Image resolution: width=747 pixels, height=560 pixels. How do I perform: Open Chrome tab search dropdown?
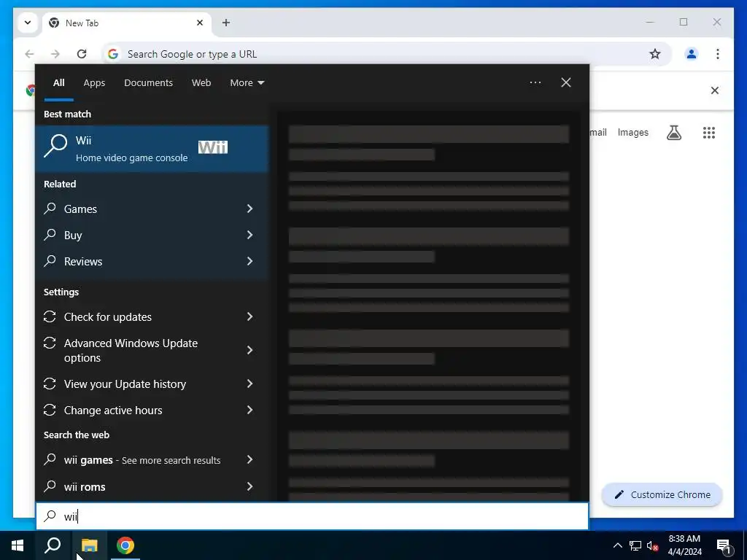pos(28,23)
